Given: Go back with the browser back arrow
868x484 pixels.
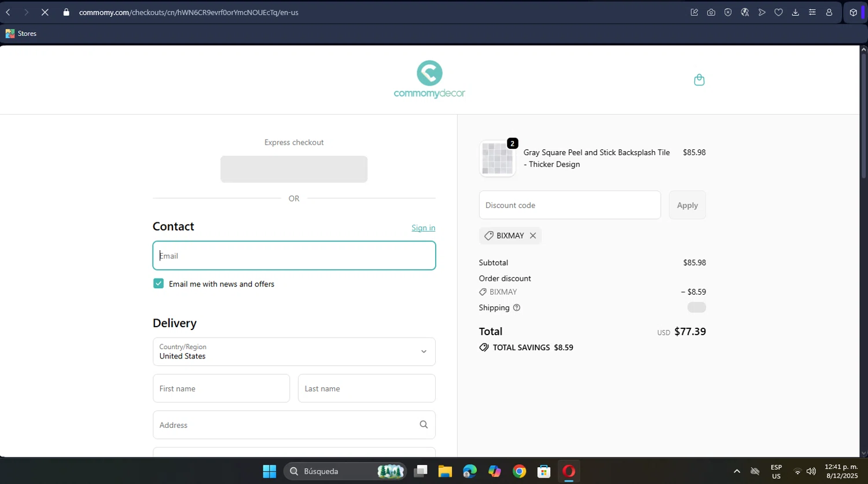Looking at the screenshot, I should pos(9,12).
